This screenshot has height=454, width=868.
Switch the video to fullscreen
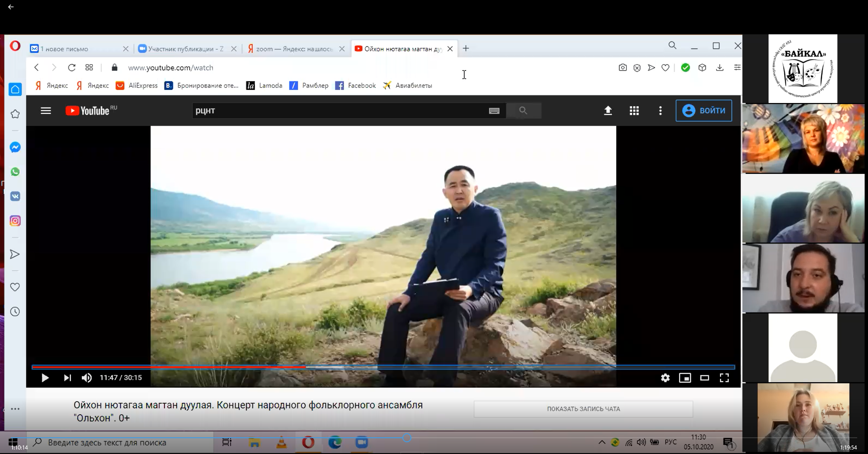(724, 378)
